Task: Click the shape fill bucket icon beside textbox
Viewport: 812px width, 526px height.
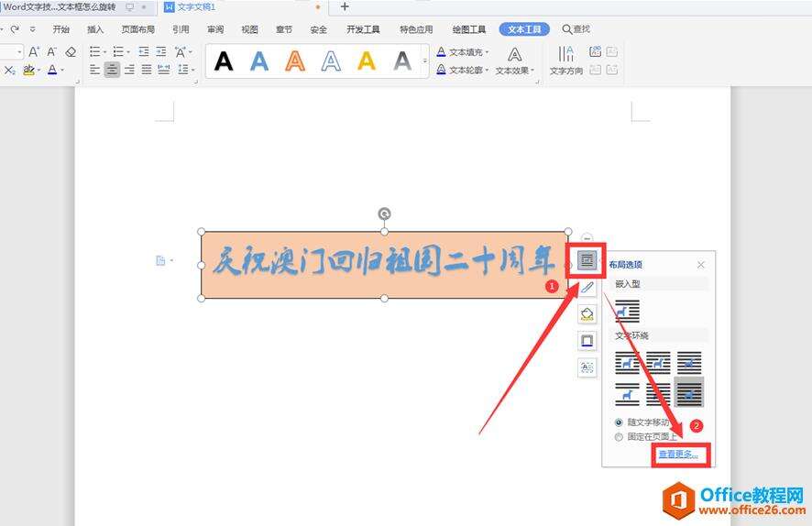Action: (587, 314)
